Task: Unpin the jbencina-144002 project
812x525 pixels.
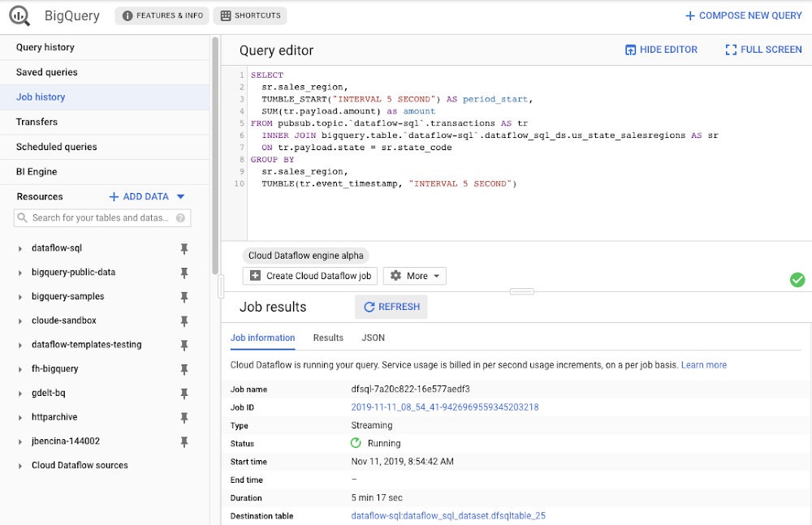Action: (x=184, y=441)
